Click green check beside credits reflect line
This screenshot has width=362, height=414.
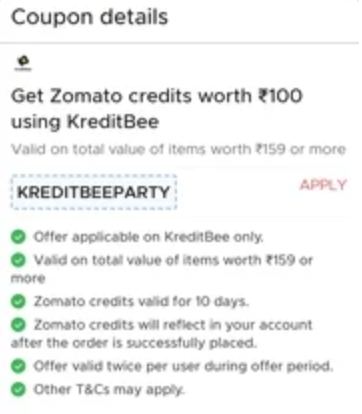18,325
